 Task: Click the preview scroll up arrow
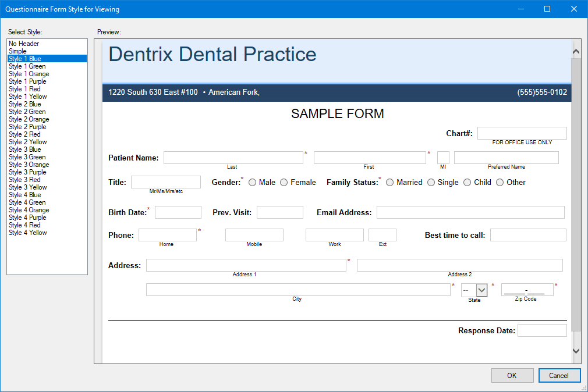click(576, 52)
